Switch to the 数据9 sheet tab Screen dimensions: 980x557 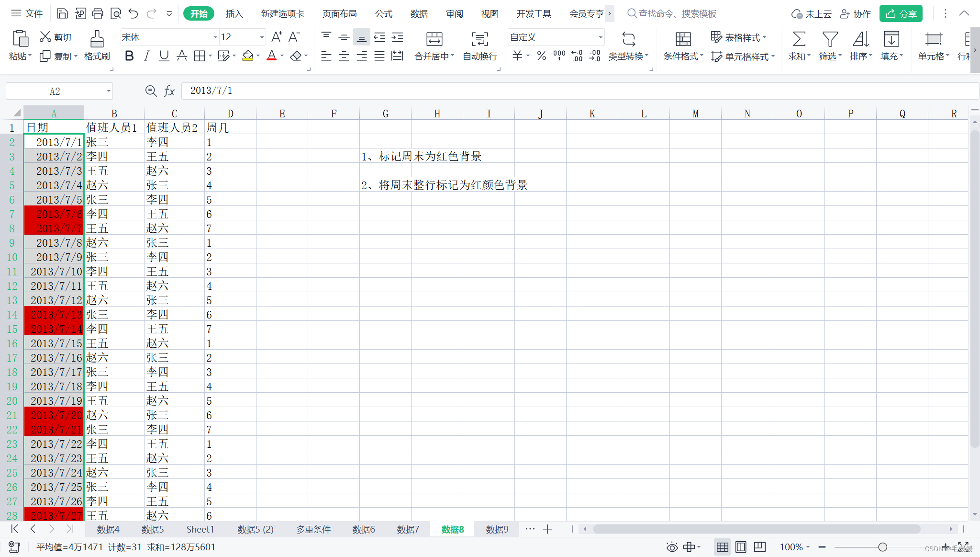click(497, 529)
